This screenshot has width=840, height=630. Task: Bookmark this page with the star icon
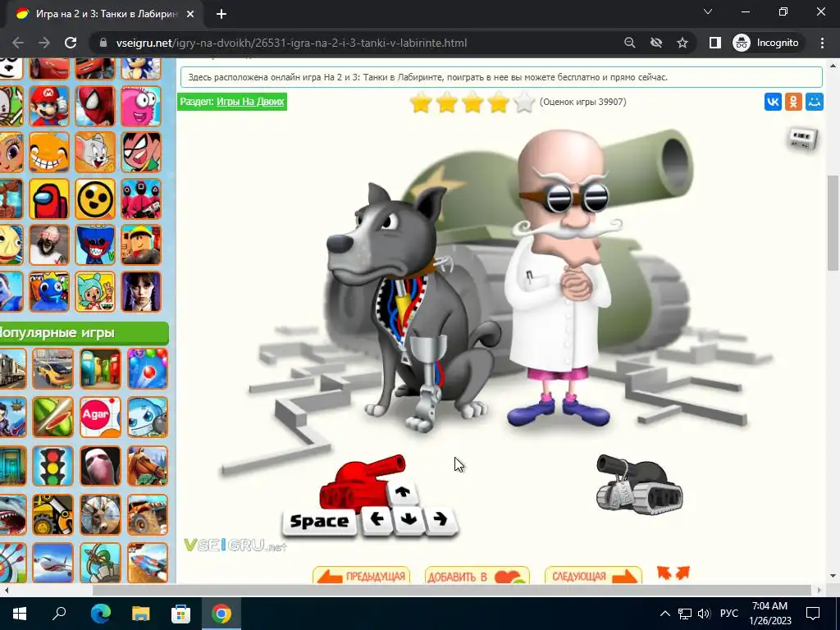point(682,43)
